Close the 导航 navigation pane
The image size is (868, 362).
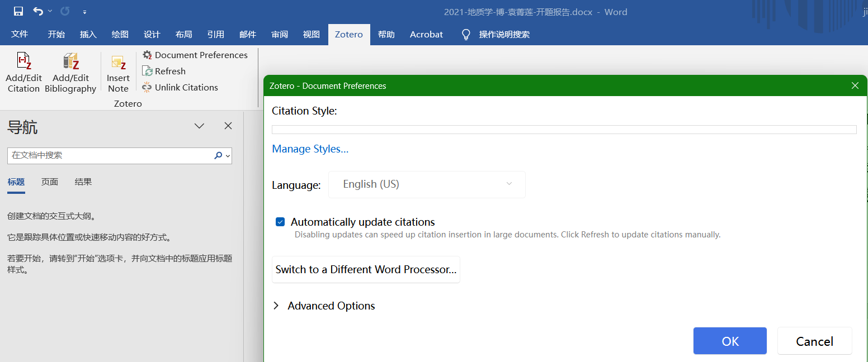point(228,126)
